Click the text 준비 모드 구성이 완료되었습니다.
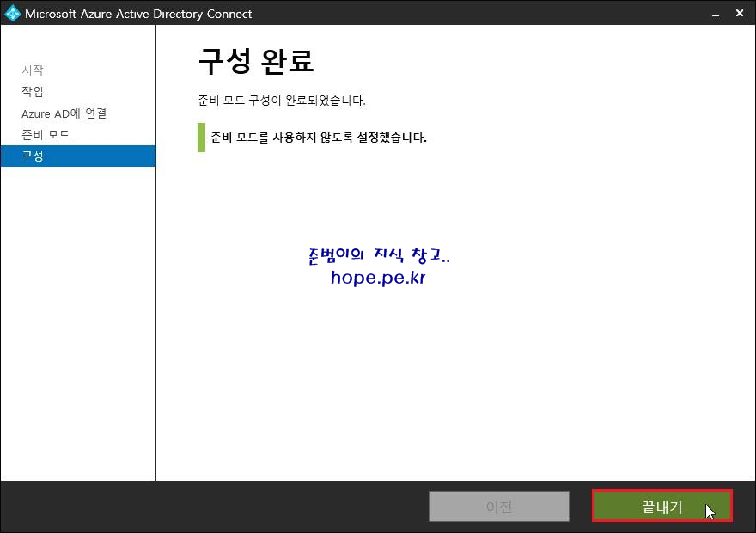Image resolution: width=756 pixels, height=533 pixels. (282, 101)
